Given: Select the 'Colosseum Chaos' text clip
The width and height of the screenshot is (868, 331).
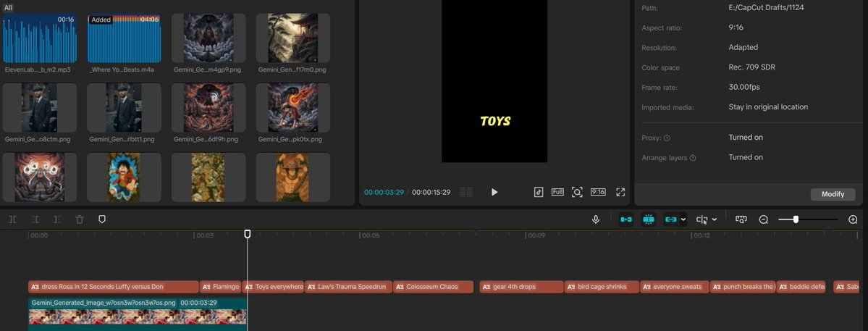Looking at the screenshot, I should point(433,287).
